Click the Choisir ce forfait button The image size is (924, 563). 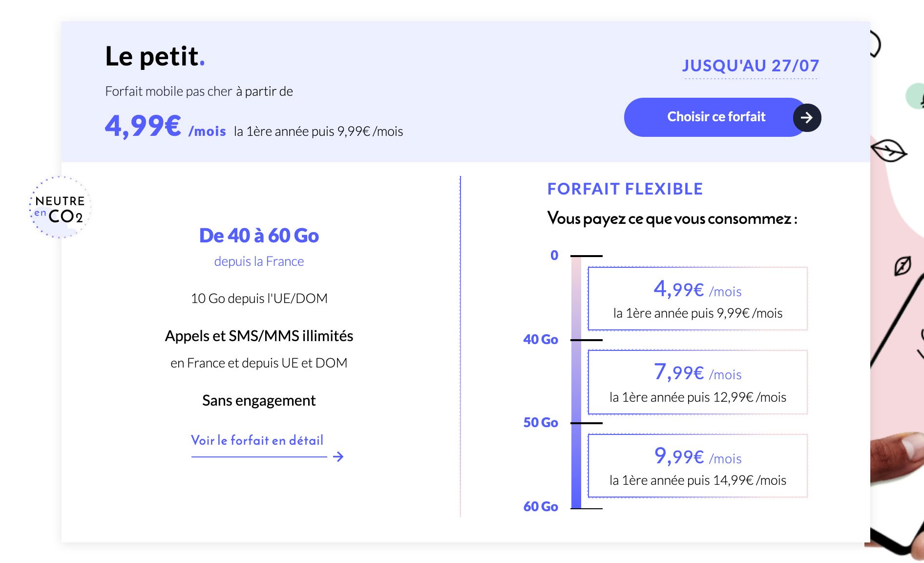(716, 117)
